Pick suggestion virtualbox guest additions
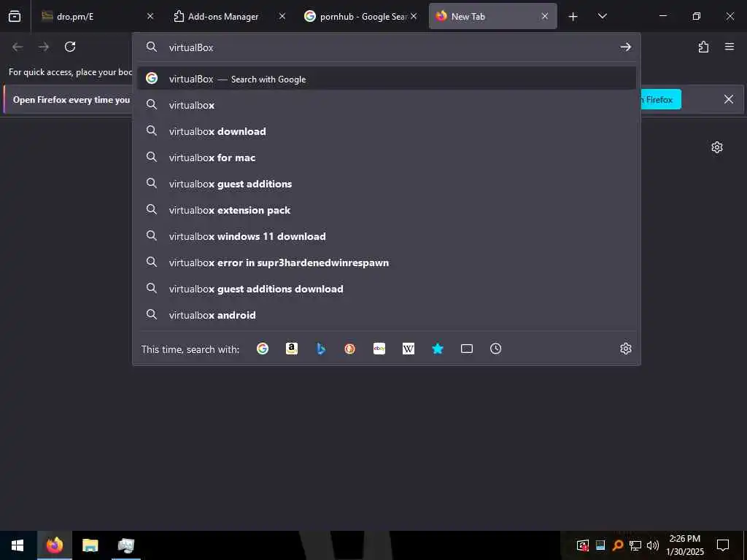The height and width of the screenshot is (560, 747). pyautogui.click(x=387, y=183)
